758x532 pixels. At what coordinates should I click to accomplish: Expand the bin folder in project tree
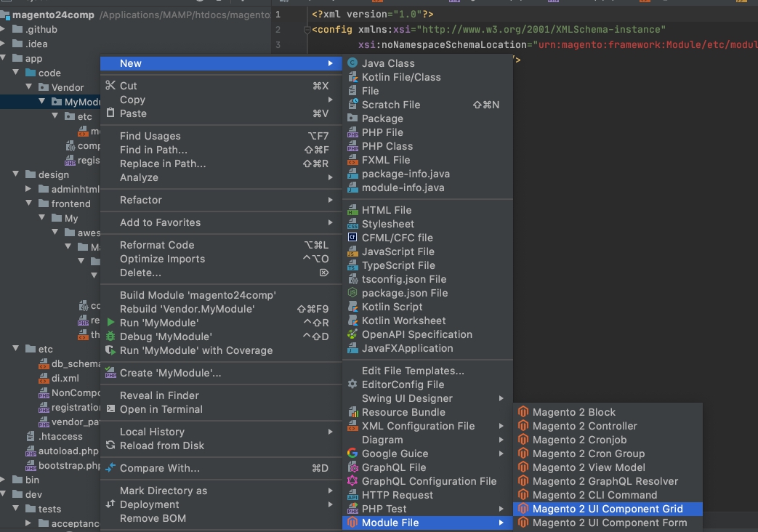4,480
